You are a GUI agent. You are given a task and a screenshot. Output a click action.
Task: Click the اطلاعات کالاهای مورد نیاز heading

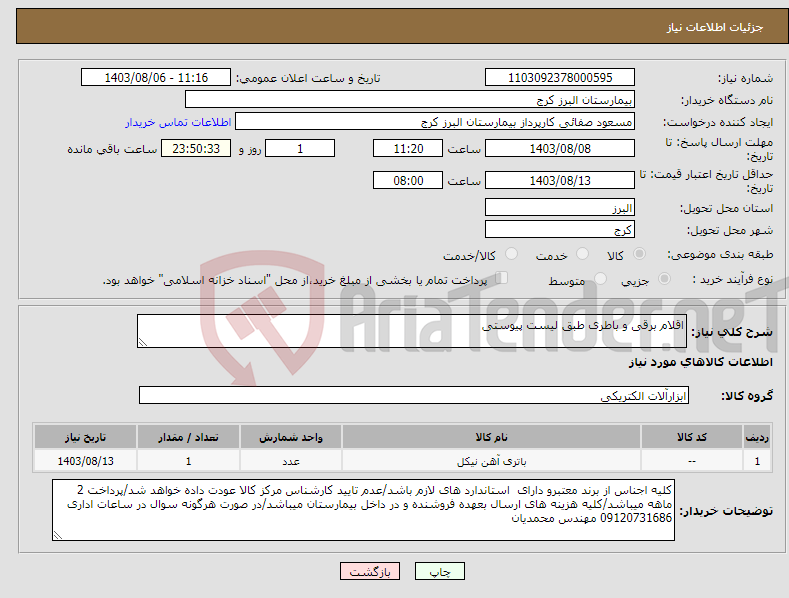700,362
